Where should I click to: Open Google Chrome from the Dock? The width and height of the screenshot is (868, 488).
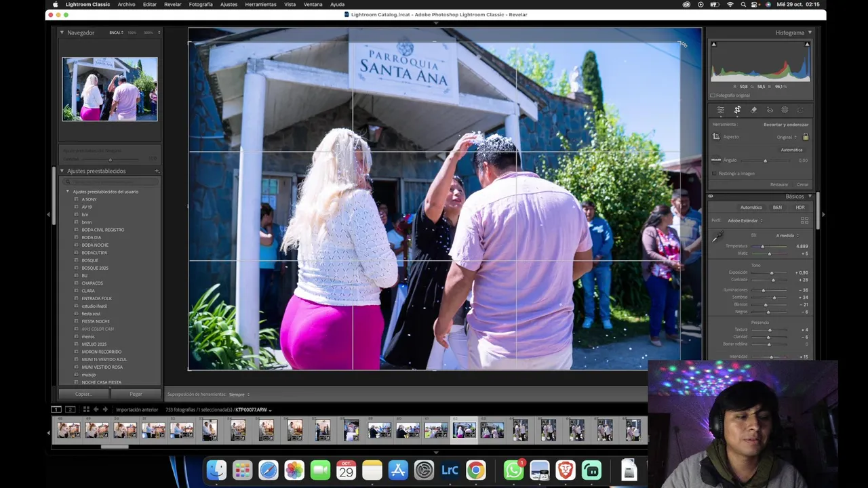click(x=476, y=470)
